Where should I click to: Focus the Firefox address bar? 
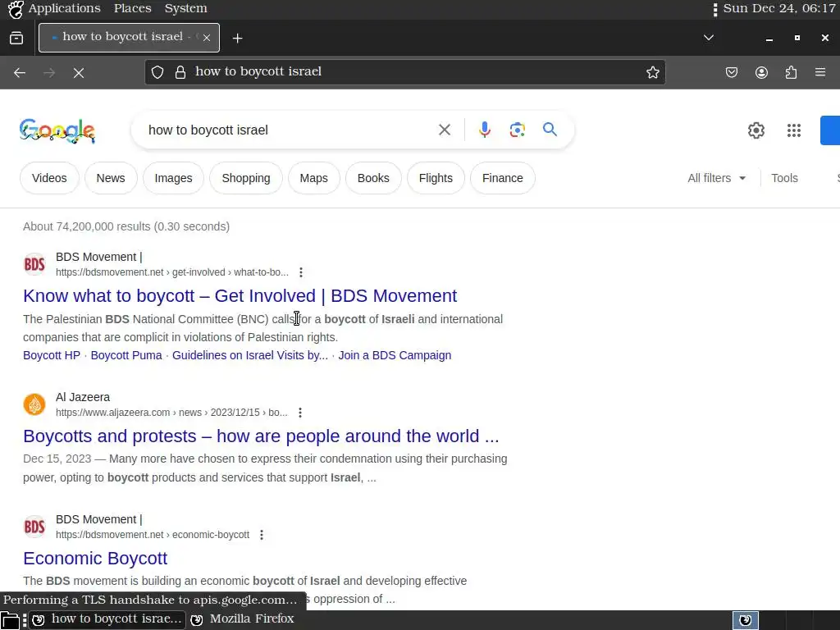[x=405, y=72]
